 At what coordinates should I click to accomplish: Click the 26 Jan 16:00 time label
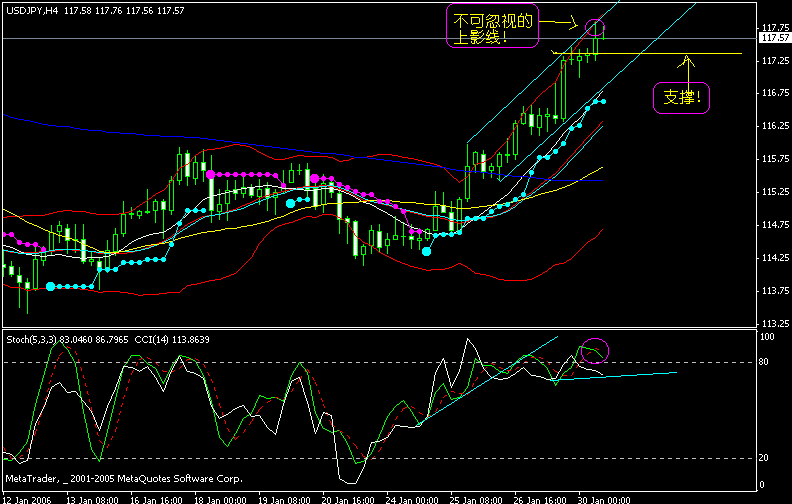tap(540, 500)
